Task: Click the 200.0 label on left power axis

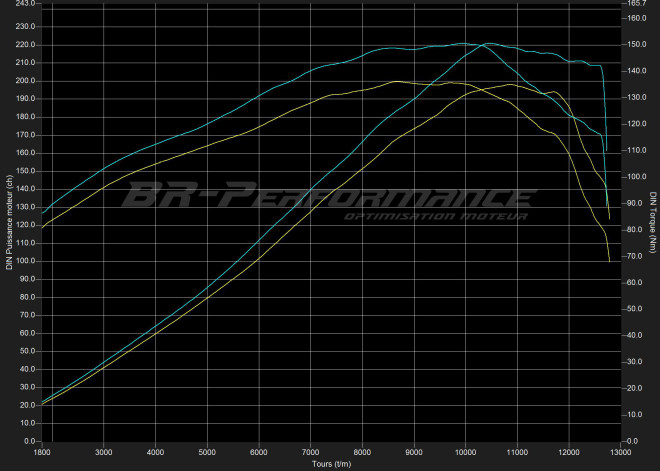Action: click(25, 81)
